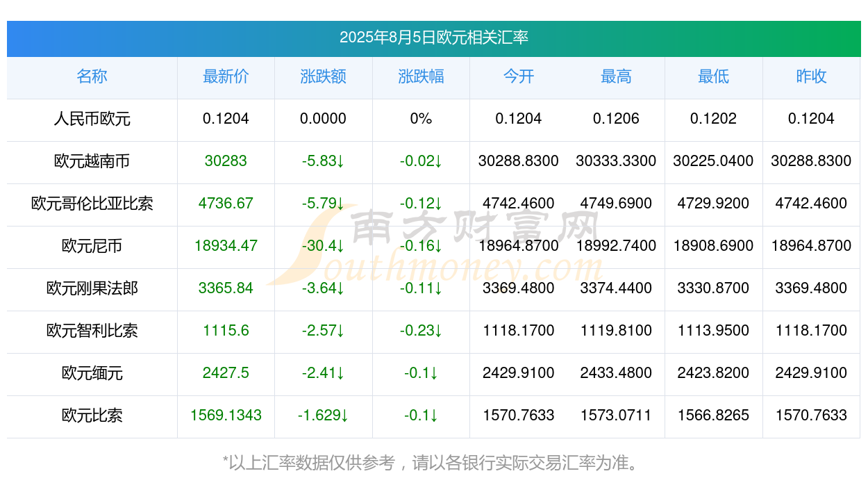Click change amount -2.57↓
The height and width of the screenshot is (485, 868).
pos(323,331)
